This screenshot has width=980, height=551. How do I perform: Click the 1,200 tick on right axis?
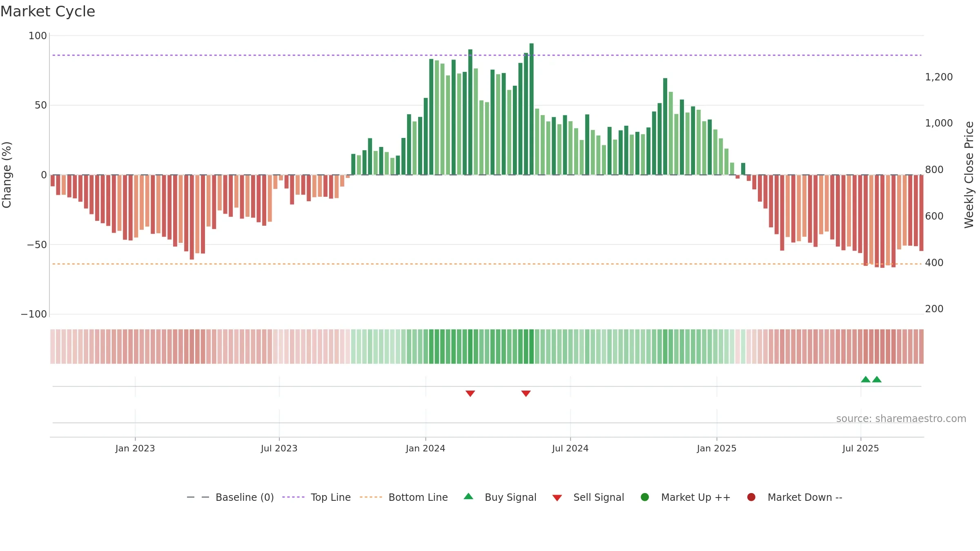(x=939, y=77)
